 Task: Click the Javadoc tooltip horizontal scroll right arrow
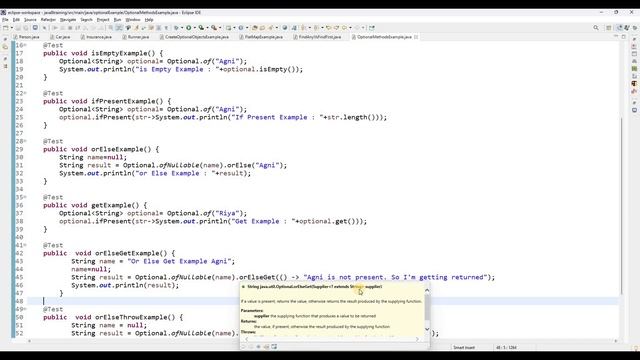pyautogui.click(x=417, y=339)
